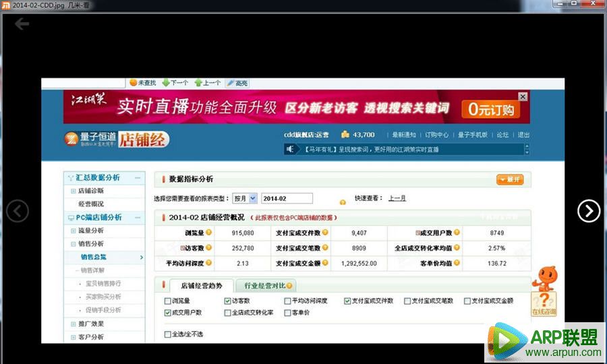Image resolution: width=607 pixels, height=364 pixels.
Task: Click help icon next to 支付宝成交金额
Action: (x=325, y=263)
